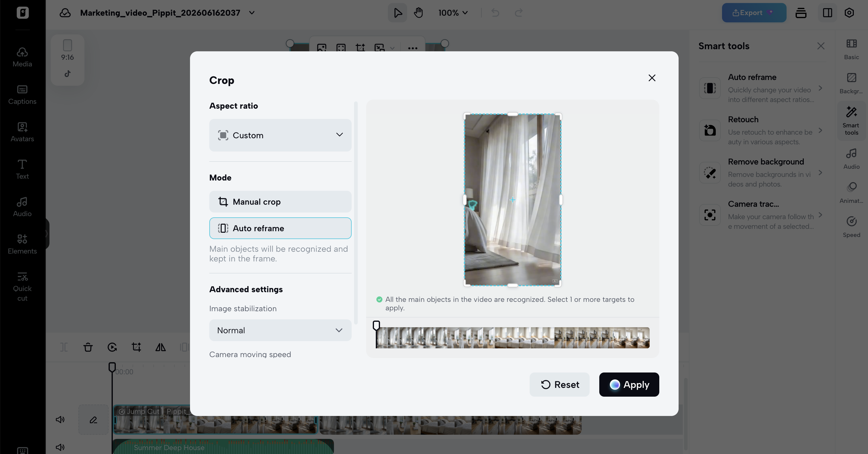Mute the Summer Deep House audio track
The height and width of the screenshot is (454, 868).
(60, 447)
